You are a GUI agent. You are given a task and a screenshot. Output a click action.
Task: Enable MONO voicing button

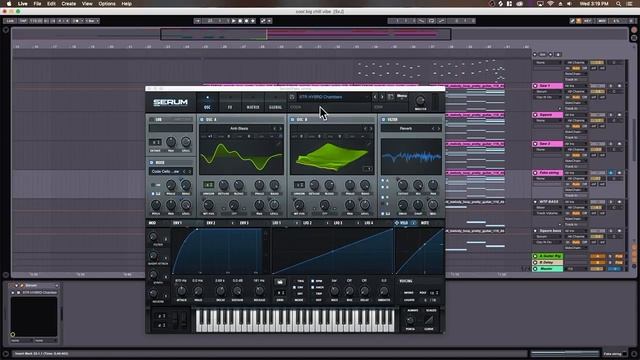[x=409, y=292]
